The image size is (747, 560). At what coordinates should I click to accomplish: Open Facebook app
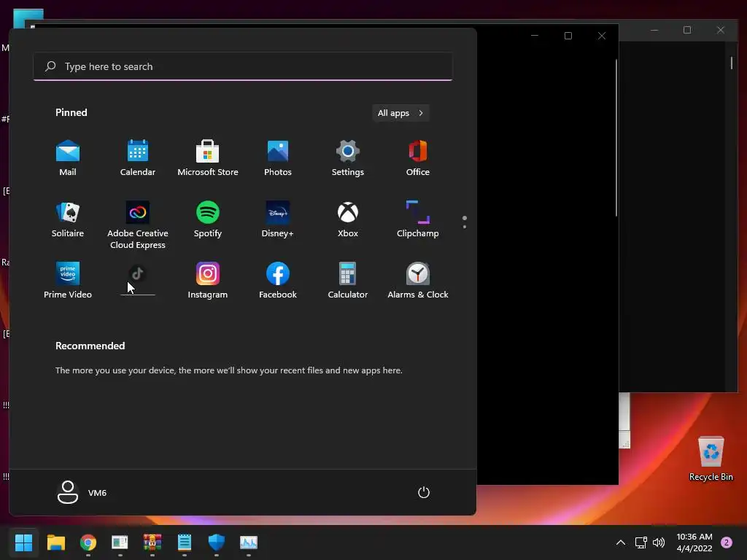tap(278, 281)
